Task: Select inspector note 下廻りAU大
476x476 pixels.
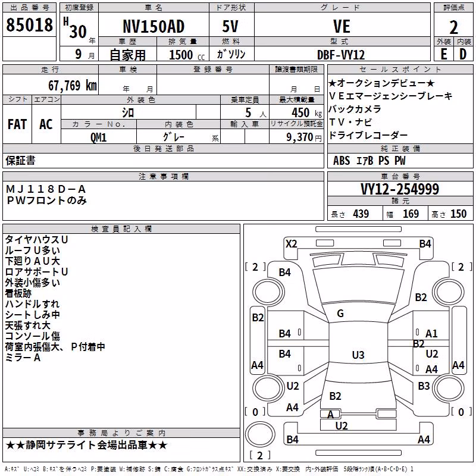Action: [x=32, y=261]
